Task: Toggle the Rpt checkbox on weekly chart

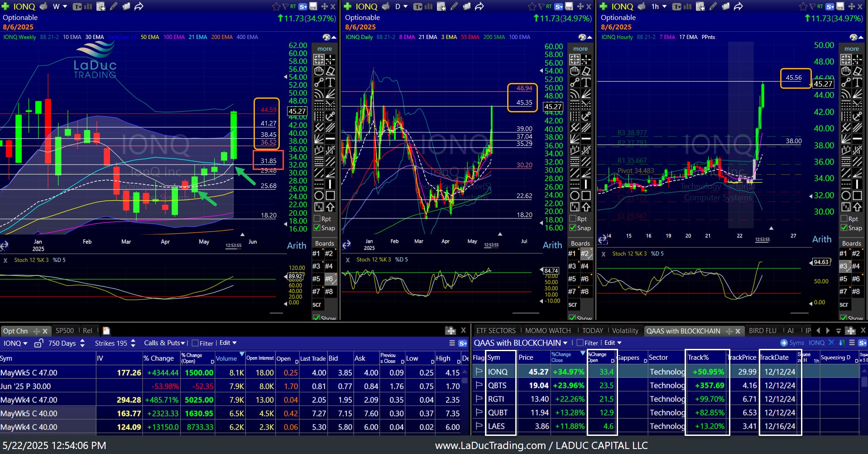Action: click(x=317, y=219)
